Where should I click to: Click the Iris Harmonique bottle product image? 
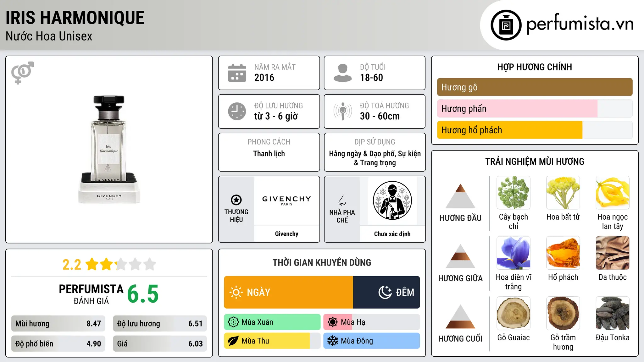109,150
